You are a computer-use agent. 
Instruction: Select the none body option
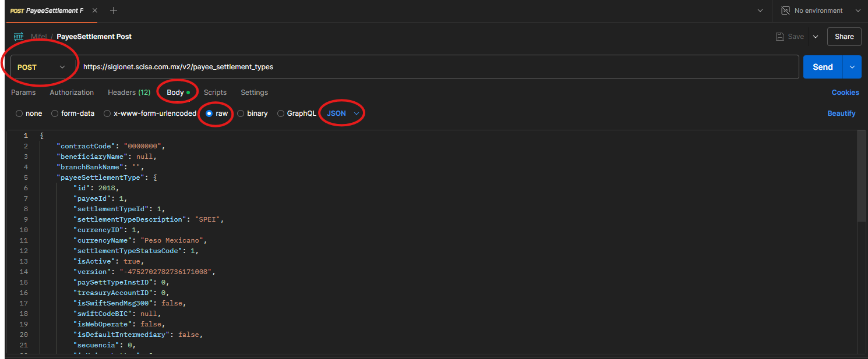(19, 113)
